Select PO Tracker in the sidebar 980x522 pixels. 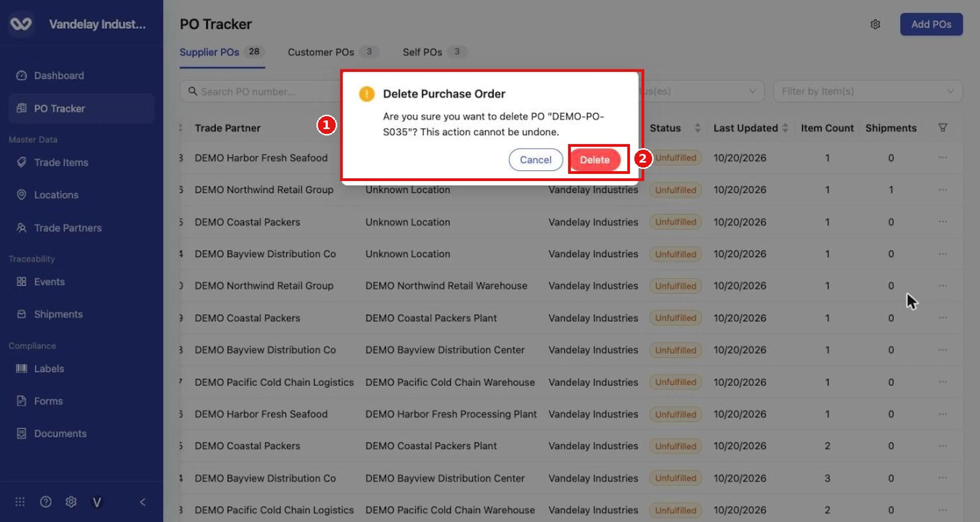81,109
